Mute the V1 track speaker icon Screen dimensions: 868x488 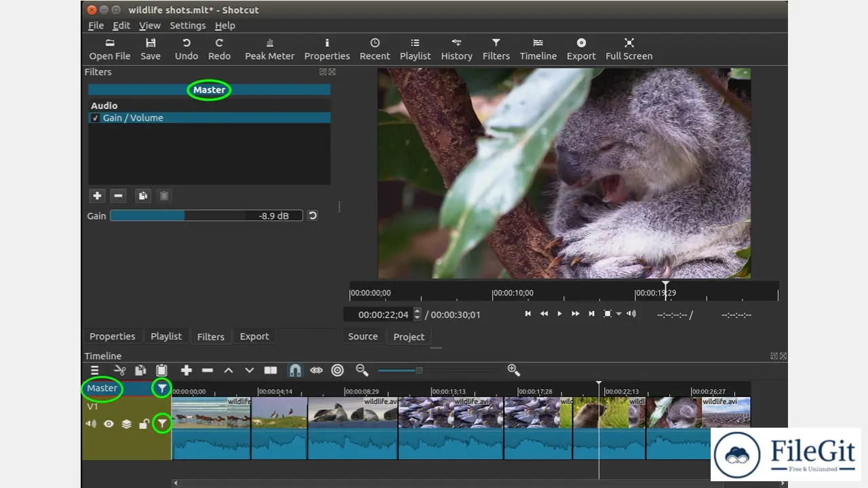tap(91, 424)
